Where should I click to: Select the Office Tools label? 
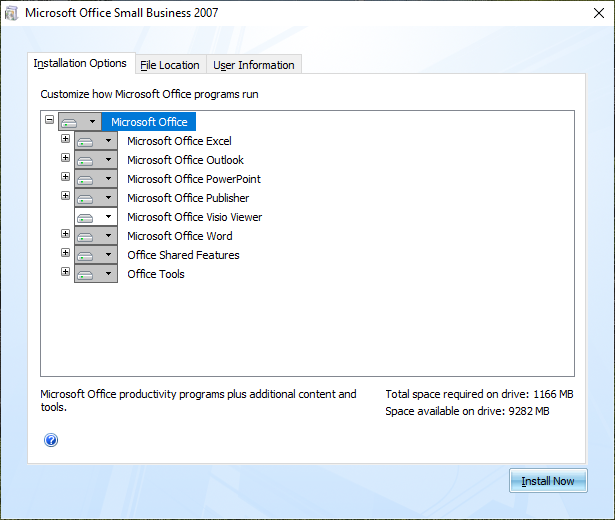click(156, 274)
